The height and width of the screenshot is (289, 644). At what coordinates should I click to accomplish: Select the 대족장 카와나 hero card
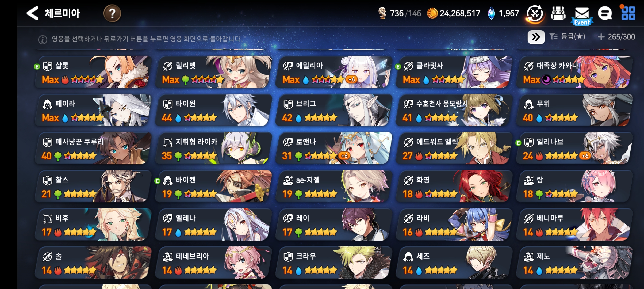pos(574,72)
